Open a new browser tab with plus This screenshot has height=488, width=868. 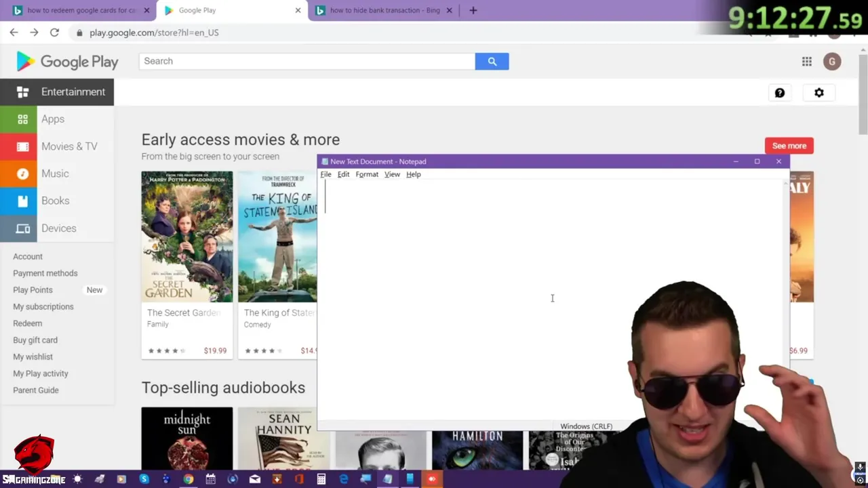click(x=473, y=10)
